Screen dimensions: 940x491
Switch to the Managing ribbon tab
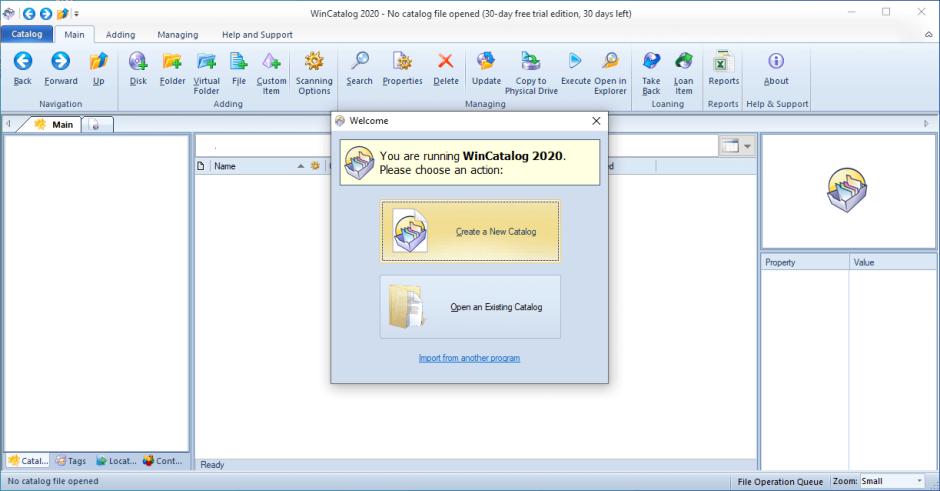point(177,35)
